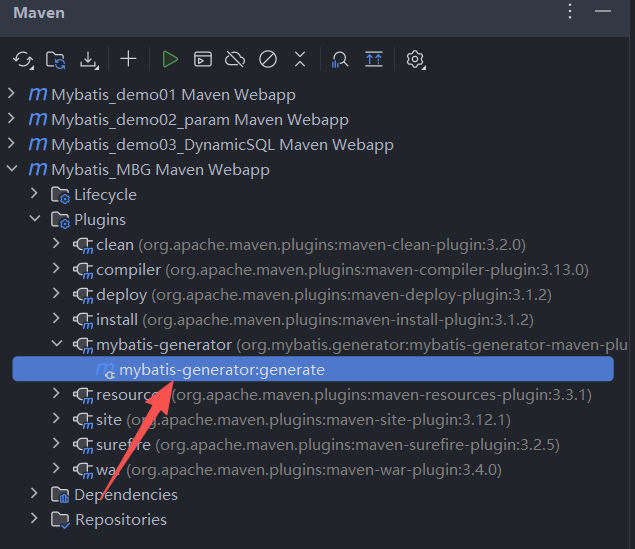Expand the deploy plugin node
The height and width of the screenshot is (549, 635).
tap(56, 294)
